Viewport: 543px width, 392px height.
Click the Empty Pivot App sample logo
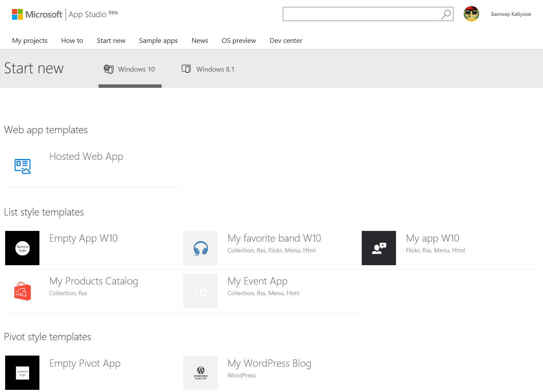tap(22, 373)
